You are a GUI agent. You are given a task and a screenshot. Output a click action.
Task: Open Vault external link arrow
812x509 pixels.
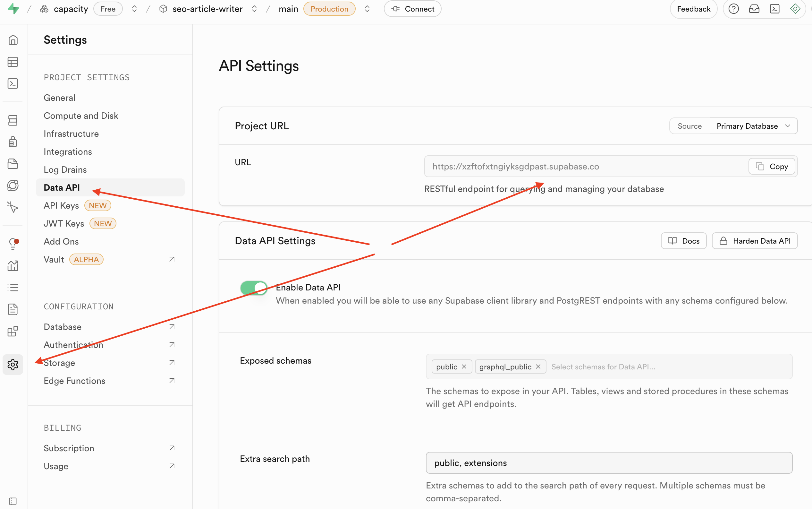(x=172, y=259)
